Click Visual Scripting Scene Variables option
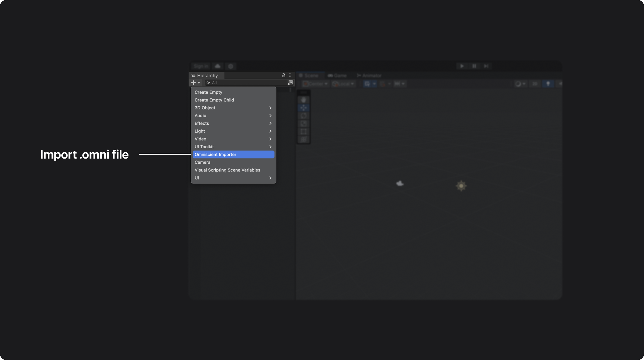This screenshot has width=644, height=360. point(227,170)
